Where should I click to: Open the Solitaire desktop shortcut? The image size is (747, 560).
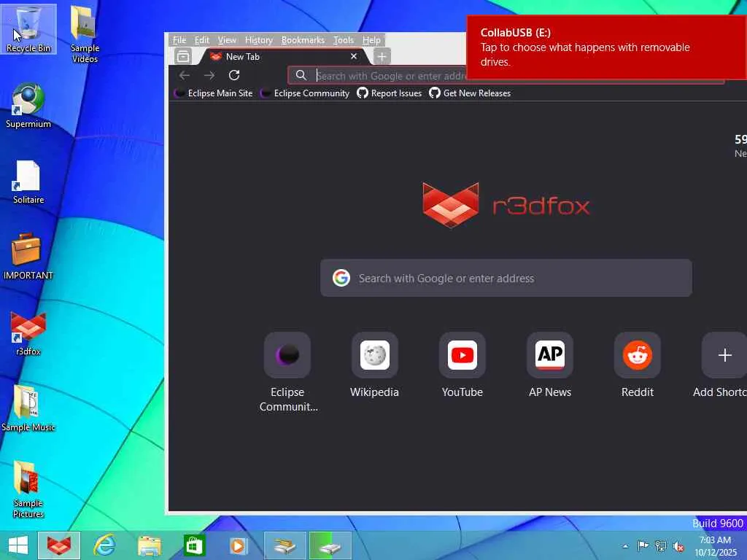(28, 182)
